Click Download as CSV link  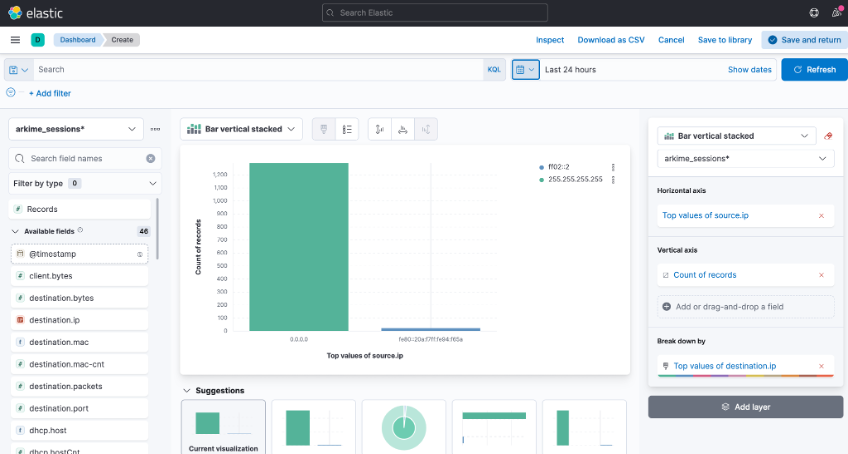click(x=610, y=40)
